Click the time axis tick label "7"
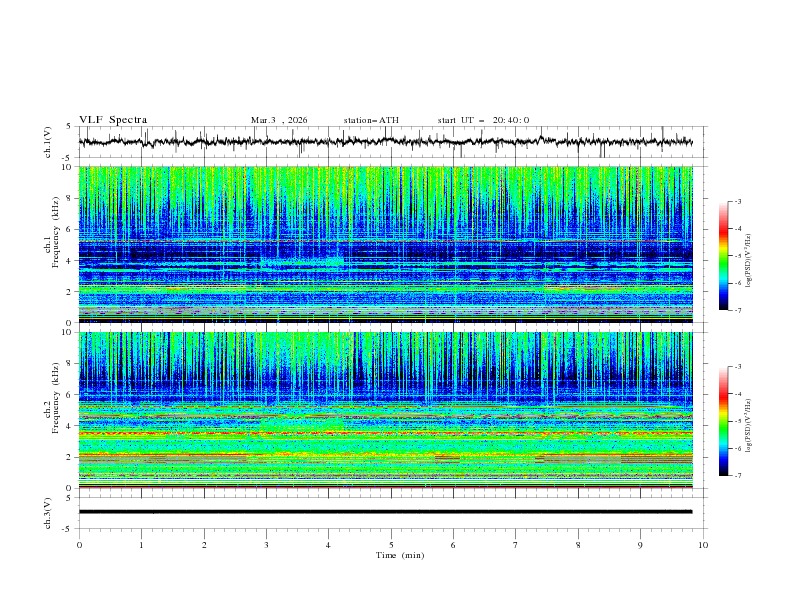The width and height of the screenshot is (792, 612). point(516,545)
